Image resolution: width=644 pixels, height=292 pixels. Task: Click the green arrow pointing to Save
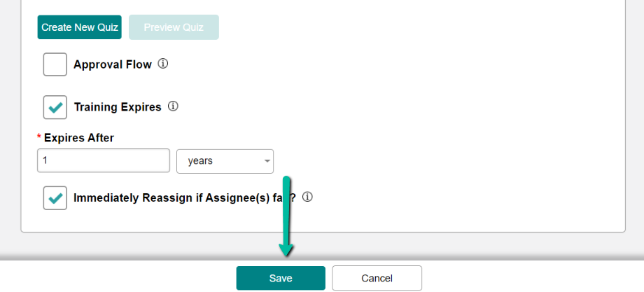point(286,217)
